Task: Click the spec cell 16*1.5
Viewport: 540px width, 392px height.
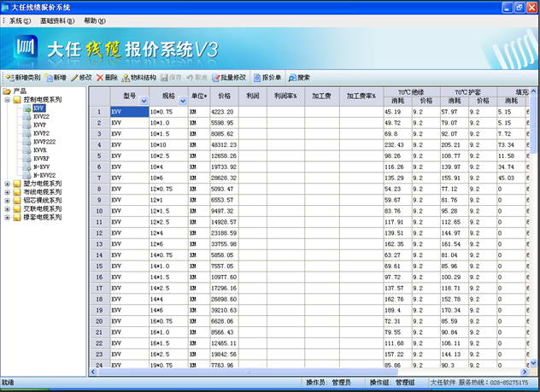Action: click(168, 343)
